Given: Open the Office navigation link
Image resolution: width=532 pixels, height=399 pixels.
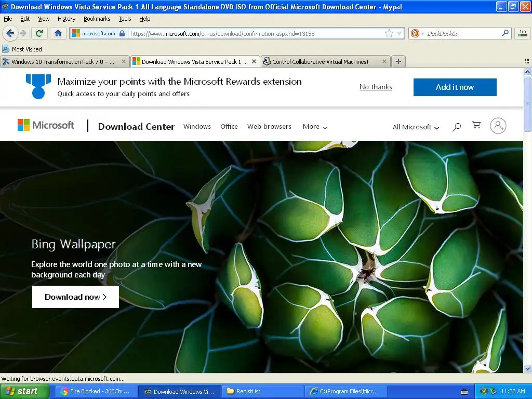Looking at the screenshot, I should coord(229,126).
